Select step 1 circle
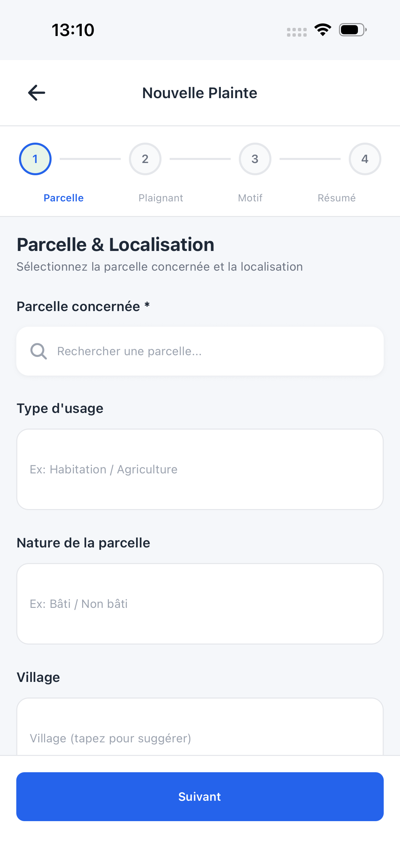 [x=35, y=159]
